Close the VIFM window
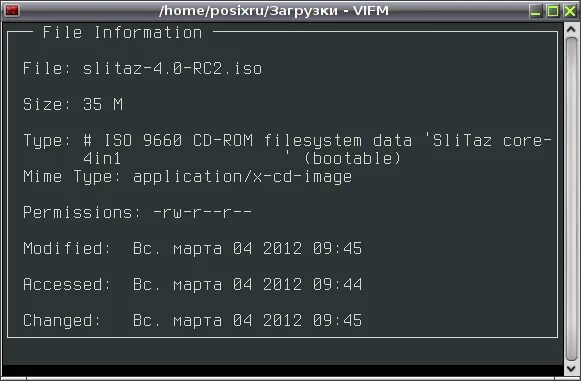The height and width of the screenshot is (381, 581). point(570,11)
